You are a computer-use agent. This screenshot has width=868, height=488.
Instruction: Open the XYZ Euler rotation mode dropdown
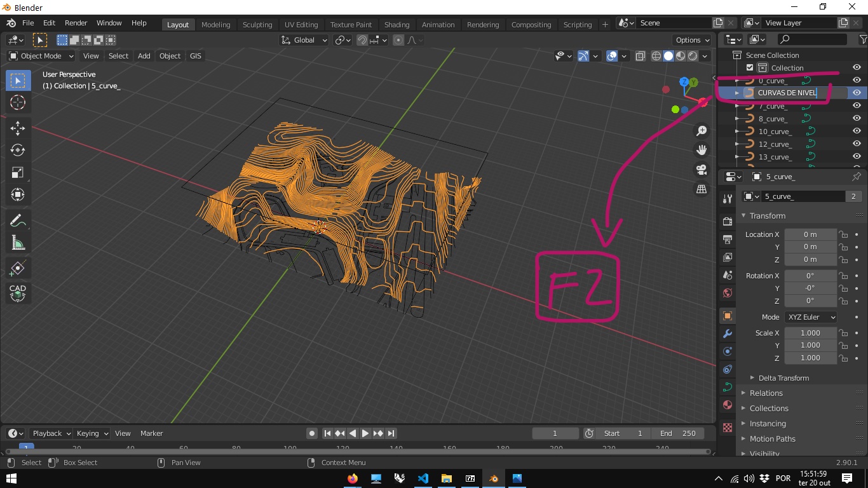tap(811, 317)
